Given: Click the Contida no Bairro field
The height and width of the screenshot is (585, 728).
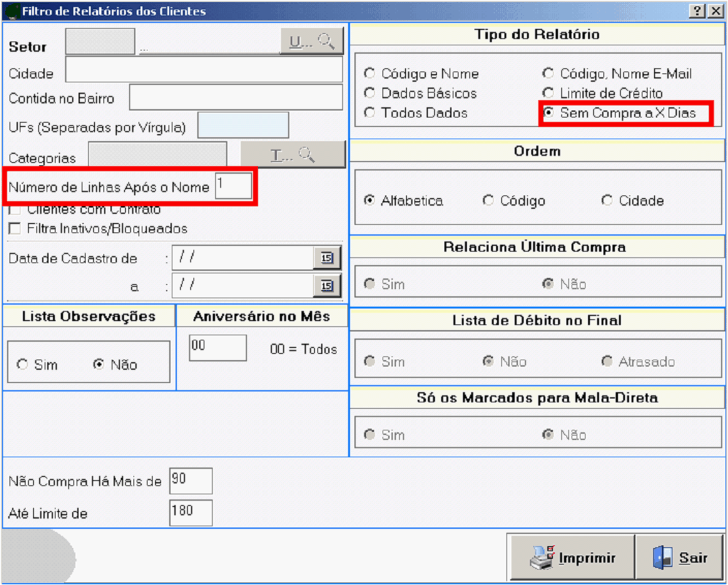Looking at the screenshot, I should click(x=236, y=98).
